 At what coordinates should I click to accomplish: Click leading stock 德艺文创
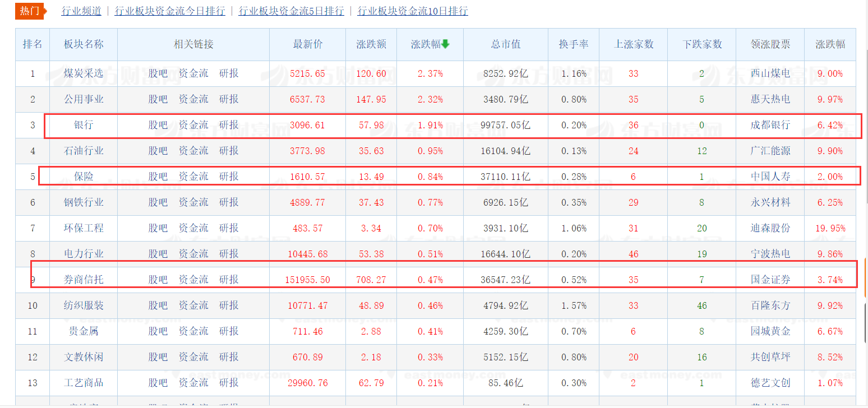point(770,383)
